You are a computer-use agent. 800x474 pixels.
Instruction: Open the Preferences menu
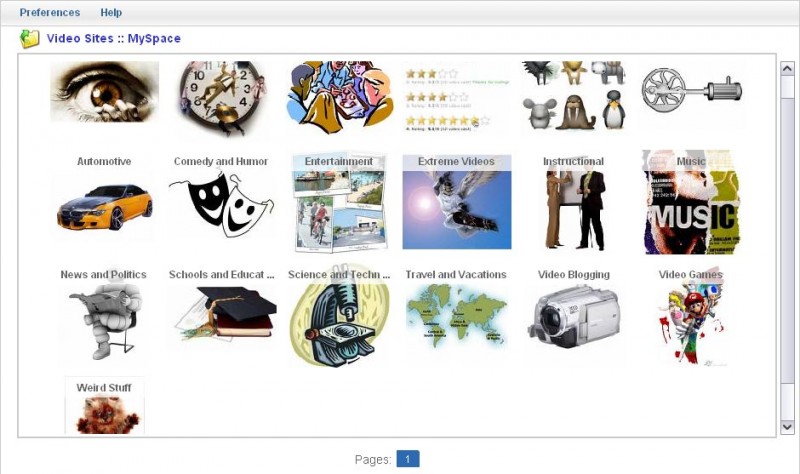[50, 12]
